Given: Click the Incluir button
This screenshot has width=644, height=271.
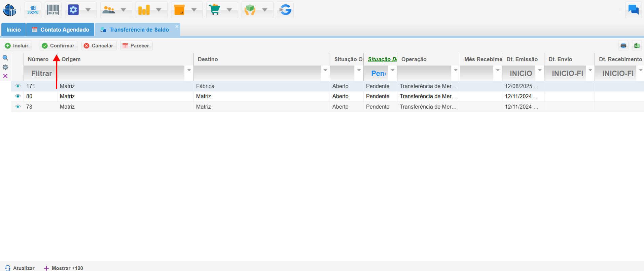Looking at the screenshot, I should (x=17, y=46).
